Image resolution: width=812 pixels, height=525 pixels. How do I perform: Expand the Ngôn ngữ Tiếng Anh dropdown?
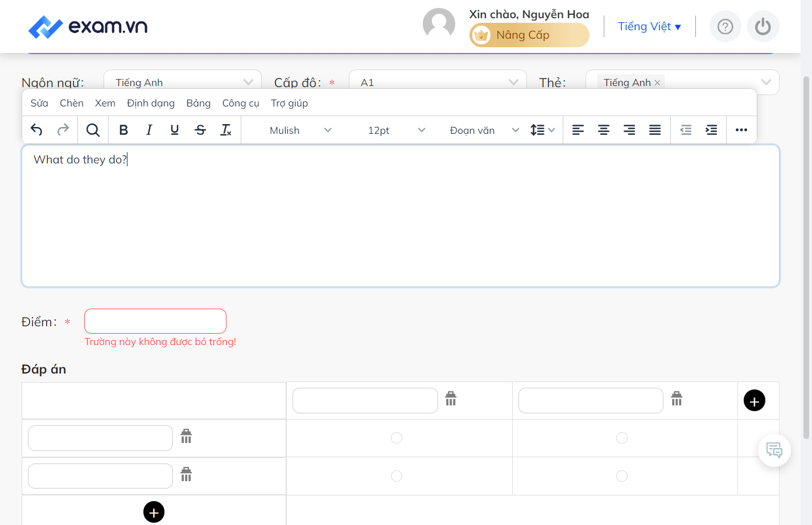183,83
